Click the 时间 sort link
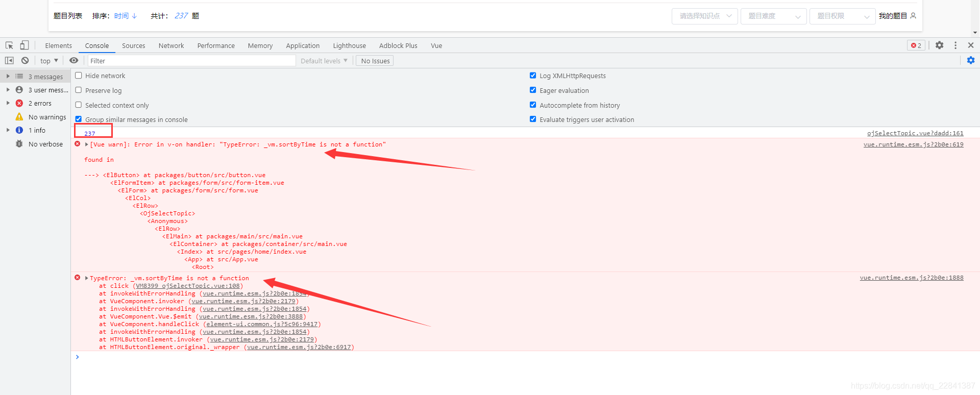This screenshot has height=395, width=980. coord(121,16)
